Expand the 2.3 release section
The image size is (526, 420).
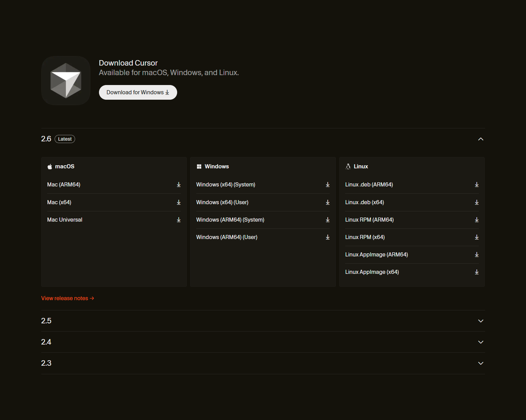pos(481,363)
